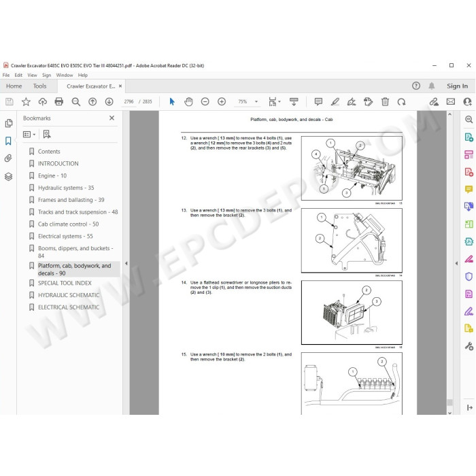Click the trash delete icon
The height and width of the screenshot is (476, 476).
385,102
